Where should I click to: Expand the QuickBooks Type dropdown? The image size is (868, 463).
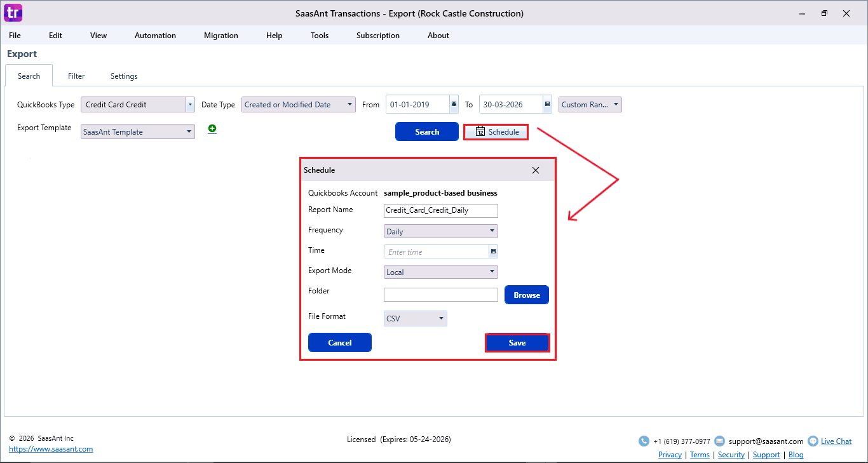[x=190, y=105]
